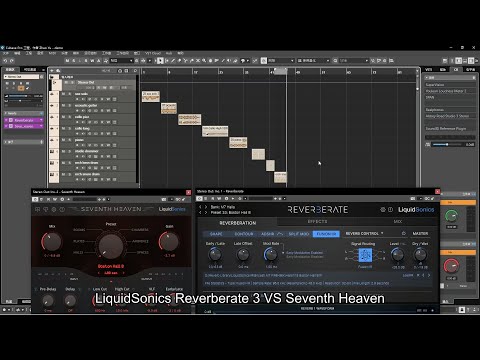480x360 pixels.
Task: Select the Erase tool
Action: pyautogui.click(x=179, y=61)
